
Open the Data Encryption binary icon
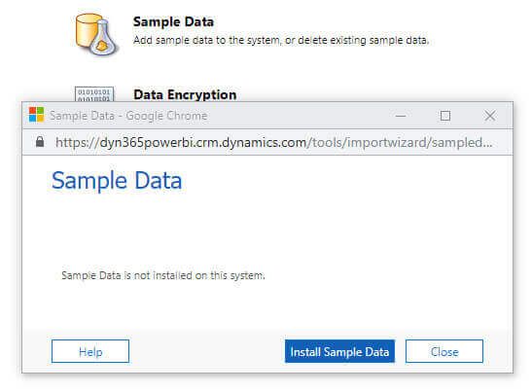94,93
